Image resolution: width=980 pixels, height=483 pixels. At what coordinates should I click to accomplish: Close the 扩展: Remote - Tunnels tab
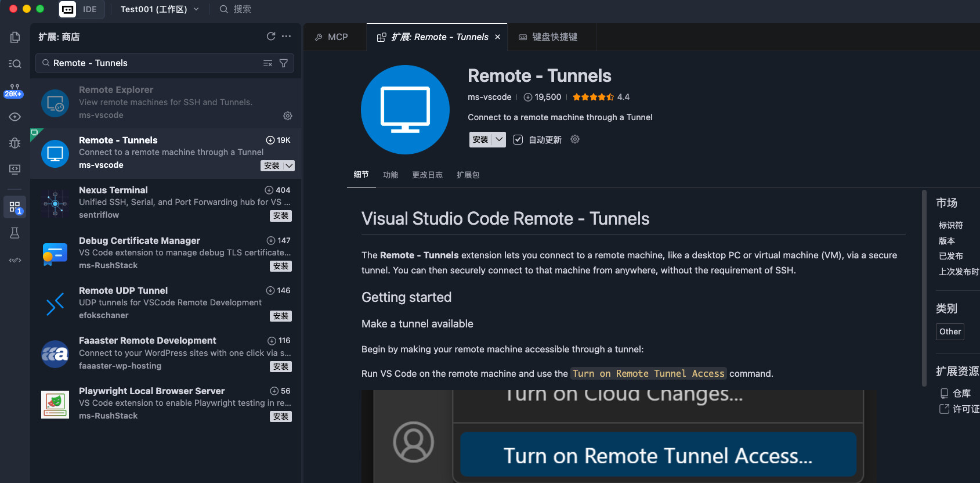coord(497,37)
